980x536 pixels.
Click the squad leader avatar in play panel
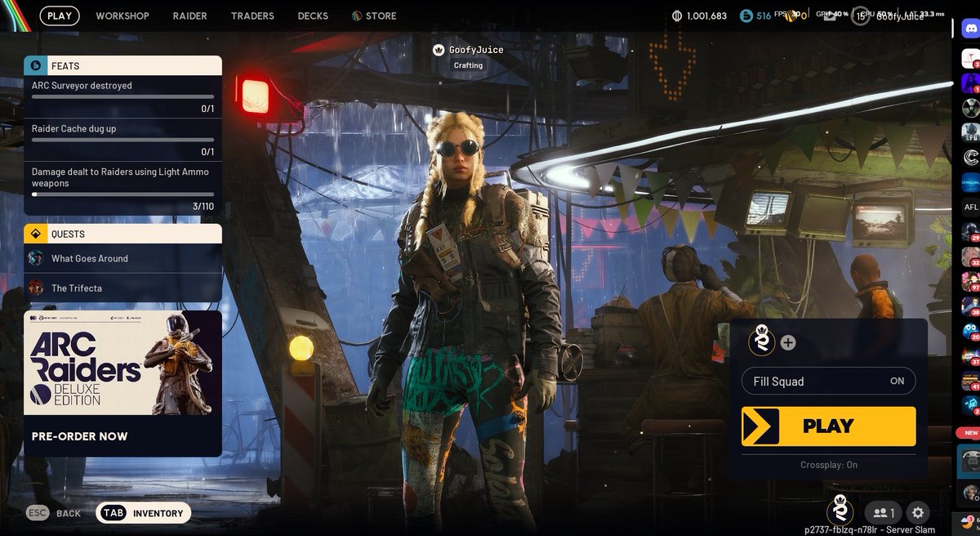click(762, 342)
